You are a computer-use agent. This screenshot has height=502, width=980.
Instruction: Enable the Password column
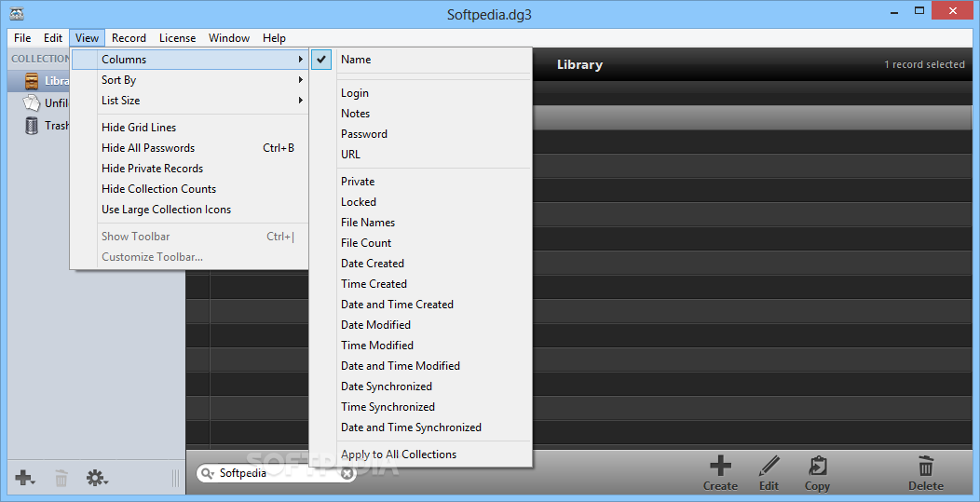click(x=421, y=134)
